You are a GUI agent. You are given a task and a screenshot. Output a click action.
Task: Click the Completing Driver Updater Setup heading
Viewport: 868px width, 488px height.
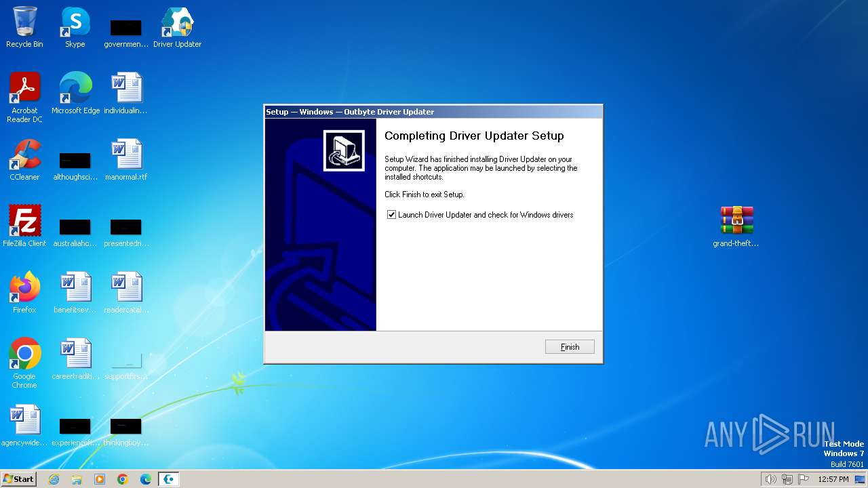[x=474, y=136]
